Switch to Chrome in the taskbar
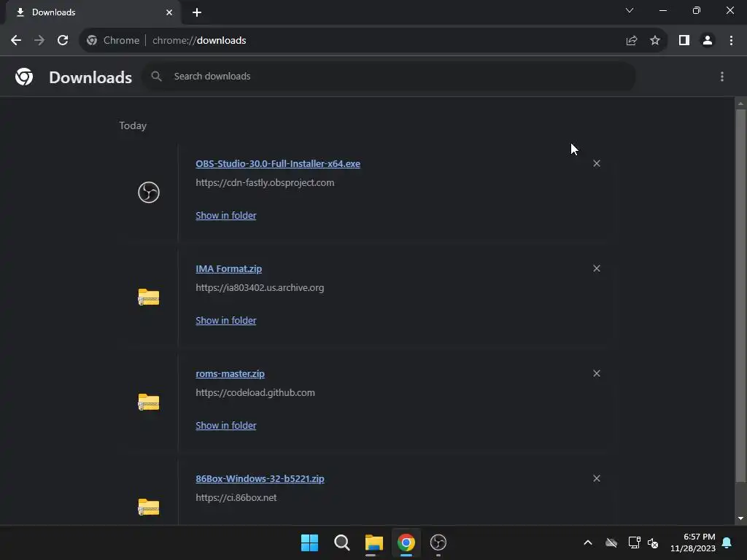747x560 pixels. click(406, 542)
